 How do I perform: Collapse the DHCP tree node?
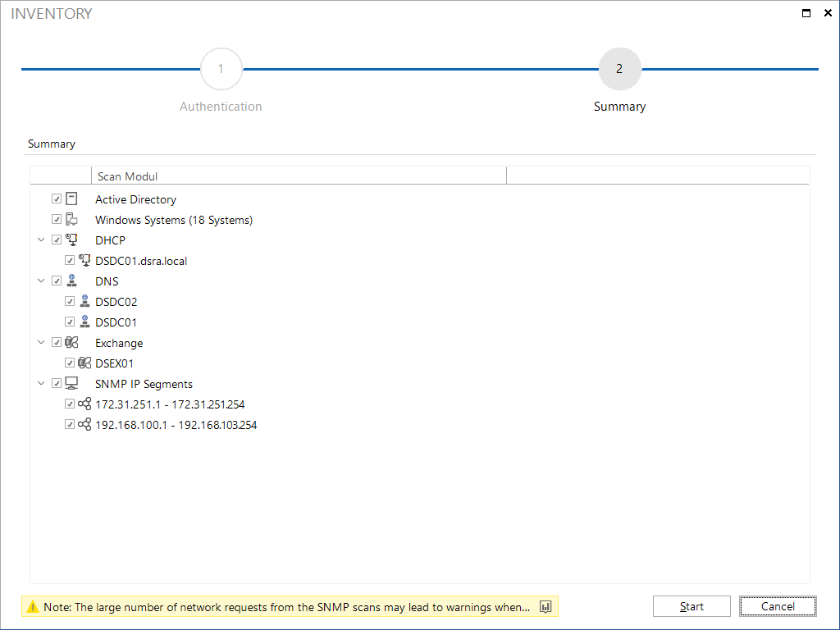41,240
